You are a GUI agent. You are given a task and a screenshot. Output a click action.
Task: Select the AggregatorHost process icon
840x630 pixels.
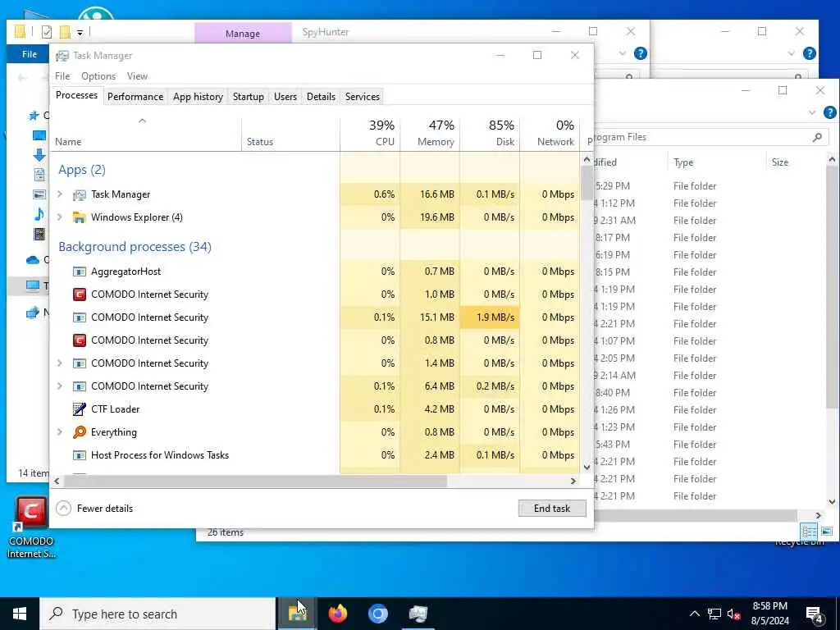(x=80, y=272)
